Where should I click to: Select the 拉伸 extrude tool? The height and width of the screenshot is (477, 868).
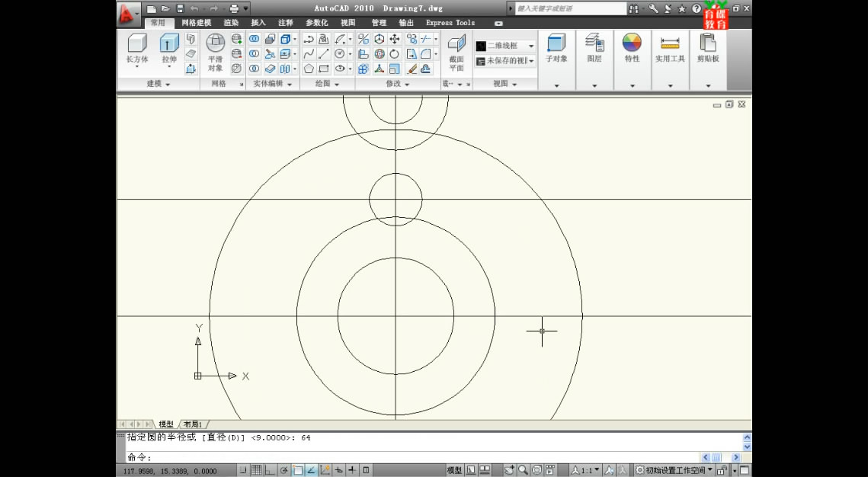pos(169,50)
